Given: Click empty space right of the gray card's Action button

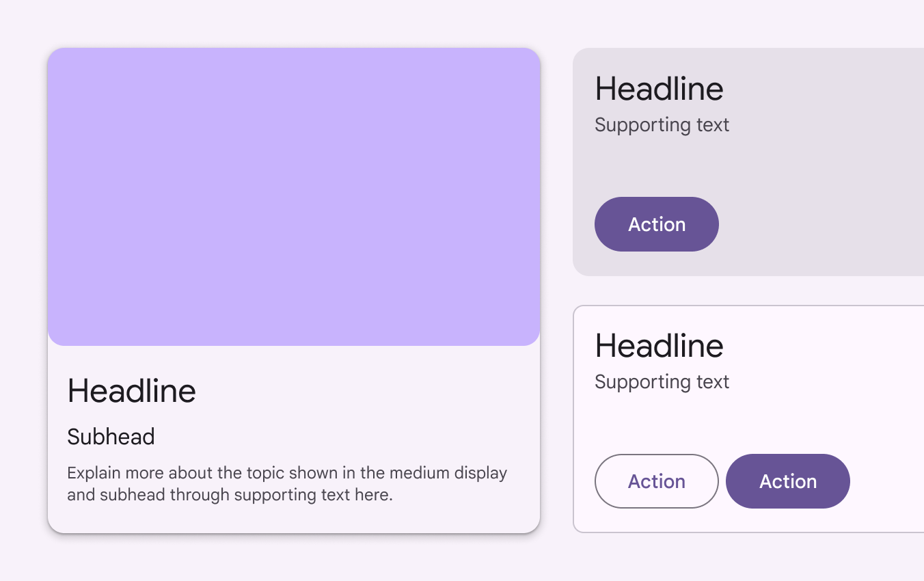Looking at the screenshot, I should tap(820, 224).
